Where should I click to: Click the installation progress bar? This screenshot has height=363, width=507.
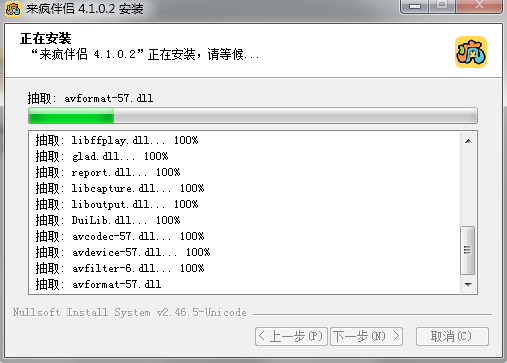(253, 116)
